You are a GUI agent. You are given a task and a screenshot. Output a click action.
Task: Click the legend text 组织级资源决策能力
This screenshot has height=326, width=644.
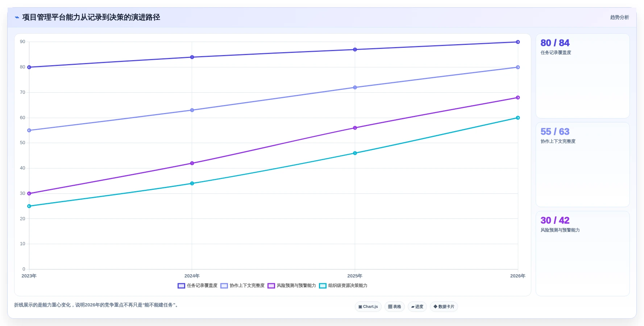pyautogui.click(x=348, y=286)
